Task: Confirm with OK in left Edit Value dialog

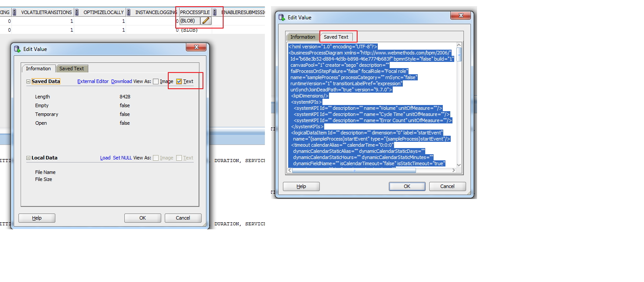Action: 143,218
